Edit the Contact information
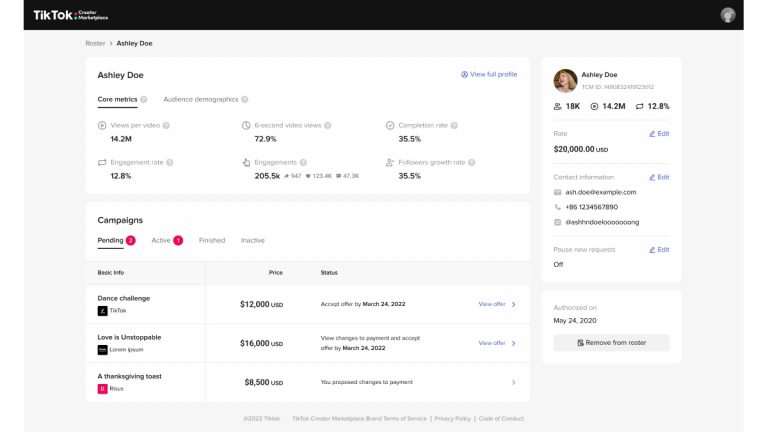The width and height of the screenshot is (768, 432). 659,177
